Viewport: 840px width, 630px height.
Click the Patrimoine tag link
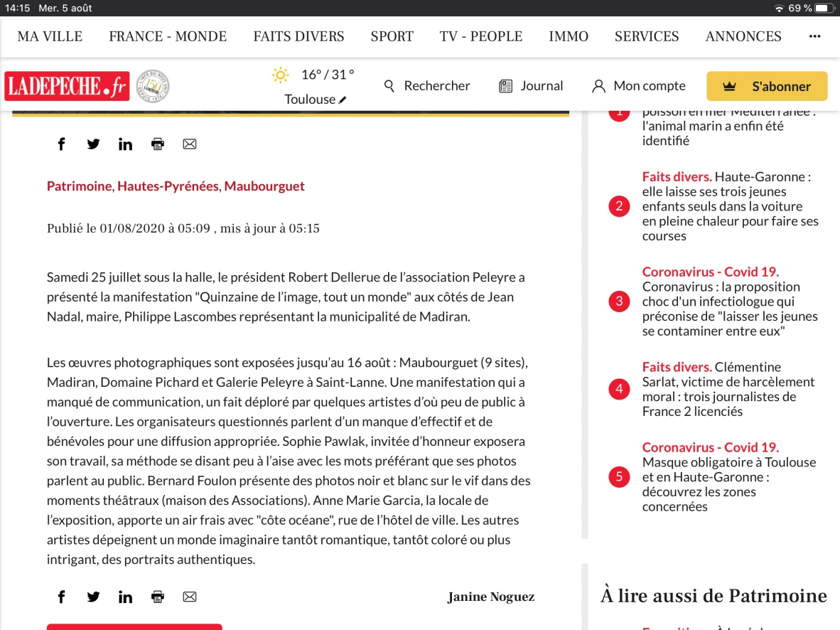pos(80,186)
